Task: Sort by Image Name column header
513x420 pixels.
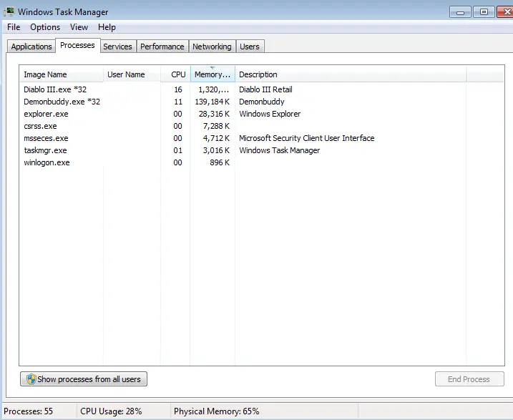Action: [62, 74]
